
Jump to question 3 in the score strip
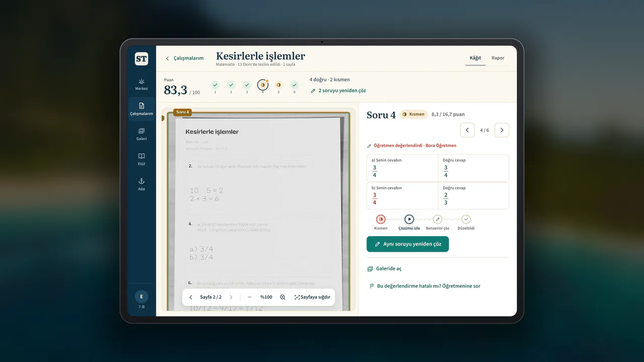point(247,87)
